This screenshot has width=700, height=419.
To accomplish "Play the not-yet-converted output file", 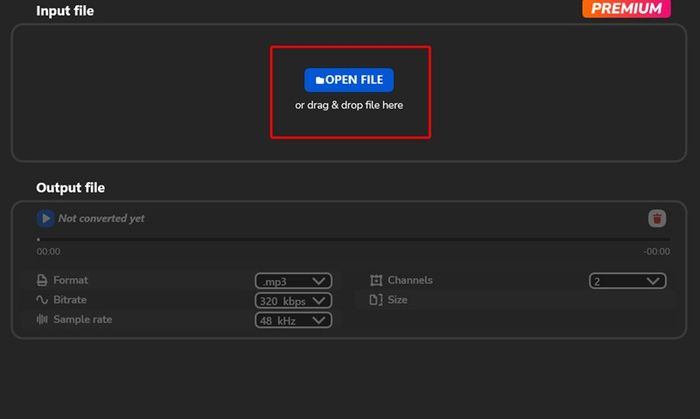I will (45, 219).
